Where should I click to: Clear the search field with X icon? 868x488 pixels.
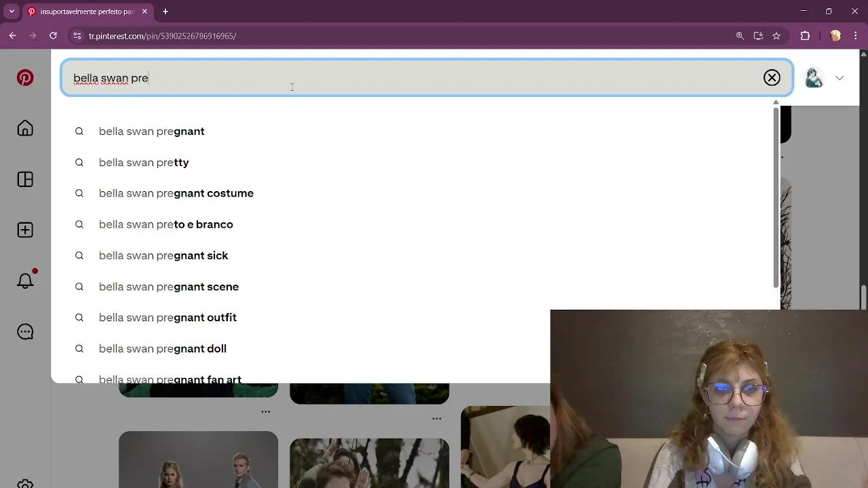[x=772, y=78]
